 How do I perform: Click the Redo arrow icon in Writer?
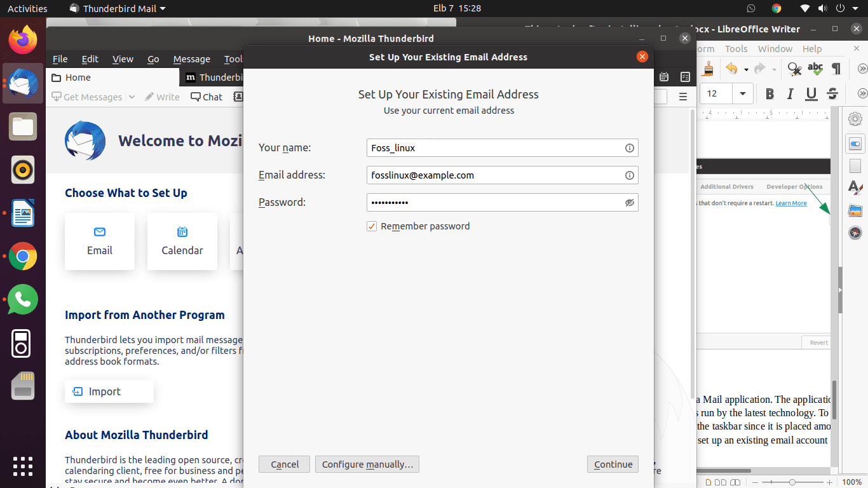pos(759,69)
